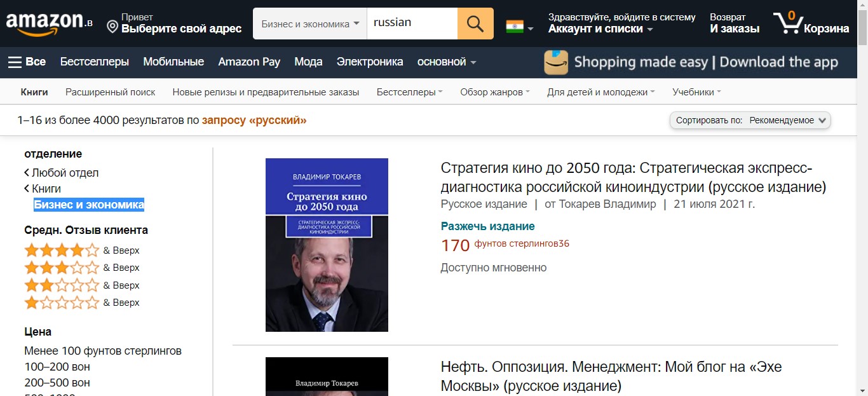Screen dimensions: 868x396
Task: Click the location pin «Выберите свой адрес»
Action: (174, 24)
